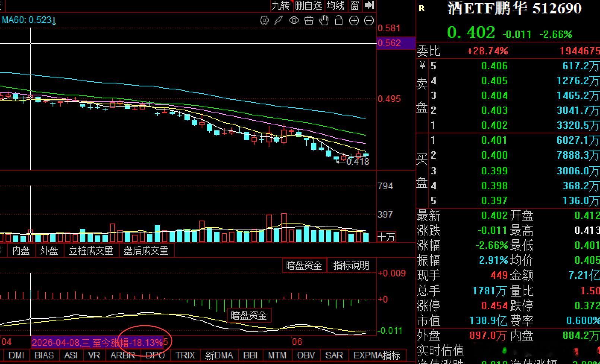
Task: Select the drawing pen tool icon
Action: point(279,20)
